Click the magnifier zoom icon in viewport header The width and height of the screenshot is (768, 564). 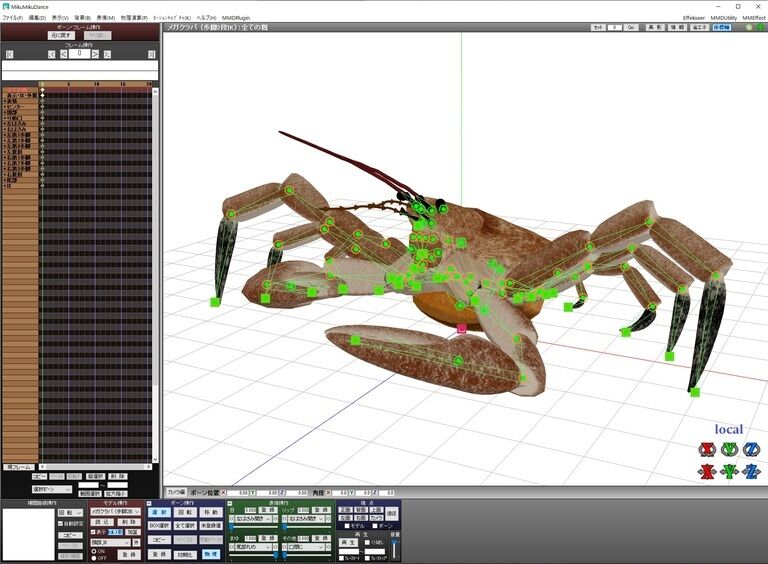pos(749,27)
